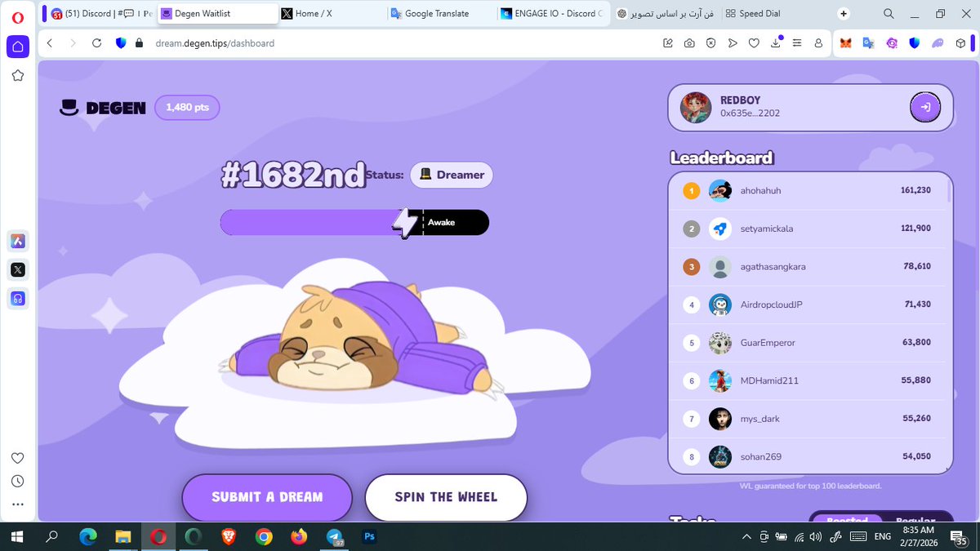The width and height of the screenshot is (980, 551).
Task: Open the X (Twitter) sidebar panel
Action: (18, 269)
